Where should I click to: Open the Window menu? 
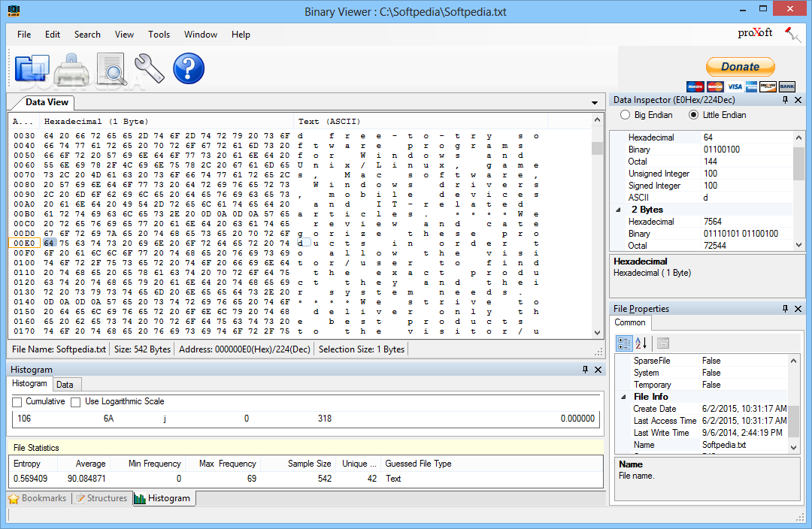201,34
